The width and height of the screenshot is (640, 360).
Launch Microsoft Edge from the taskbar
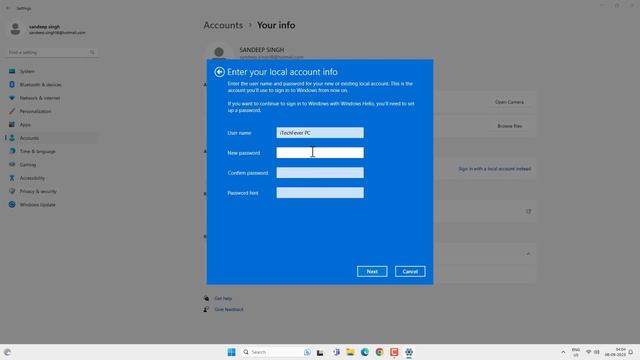365,352
